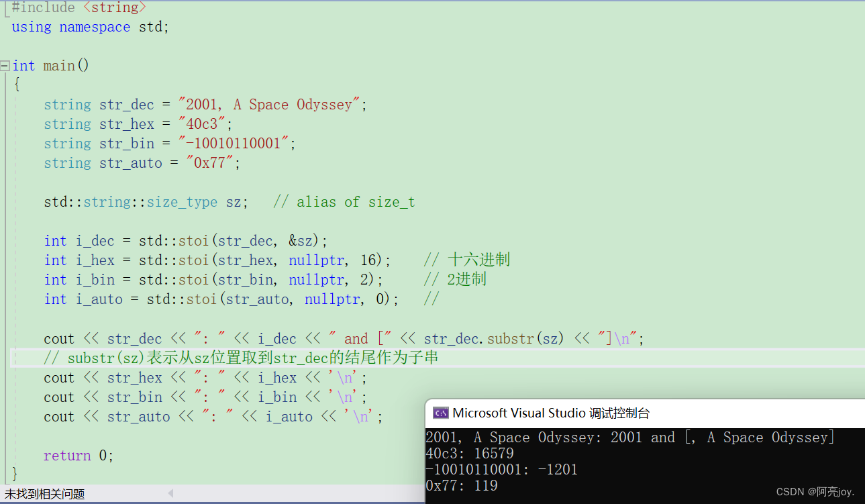This screenshot has width=865, height=504.
Task: Click the int i_dec stoi line
Action: (x=186, y=241)
